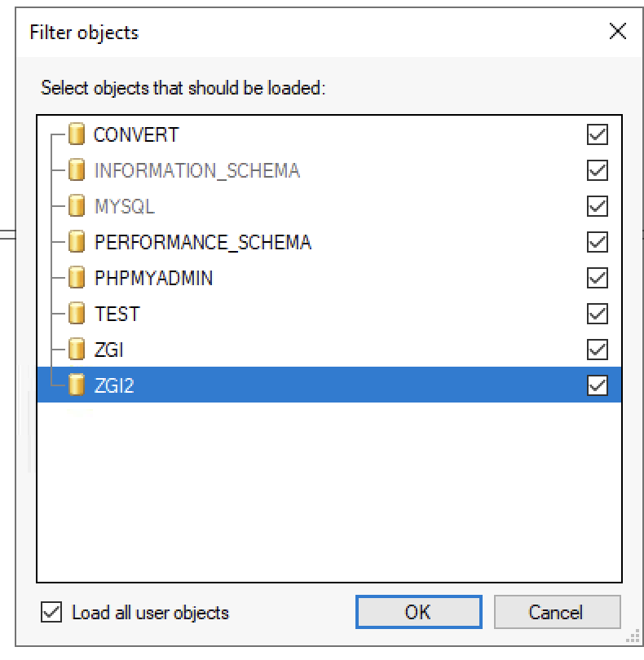Uncheck the ZGI2 checkbox

(x=598, y=385)
